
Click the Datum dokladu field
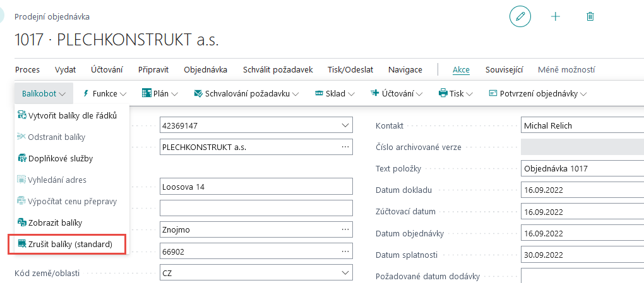[582, 190]
